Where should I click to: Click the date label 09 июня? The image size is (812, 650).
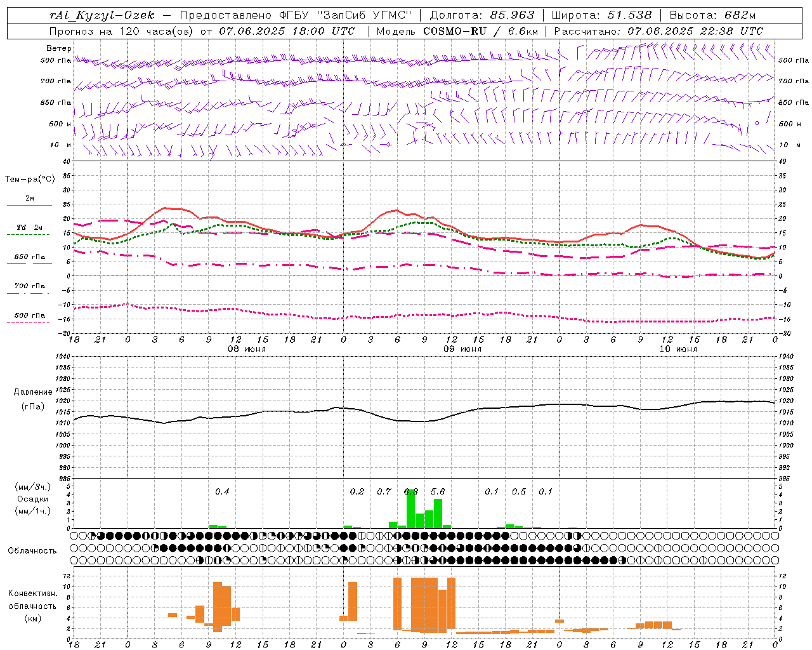[462, 349]
